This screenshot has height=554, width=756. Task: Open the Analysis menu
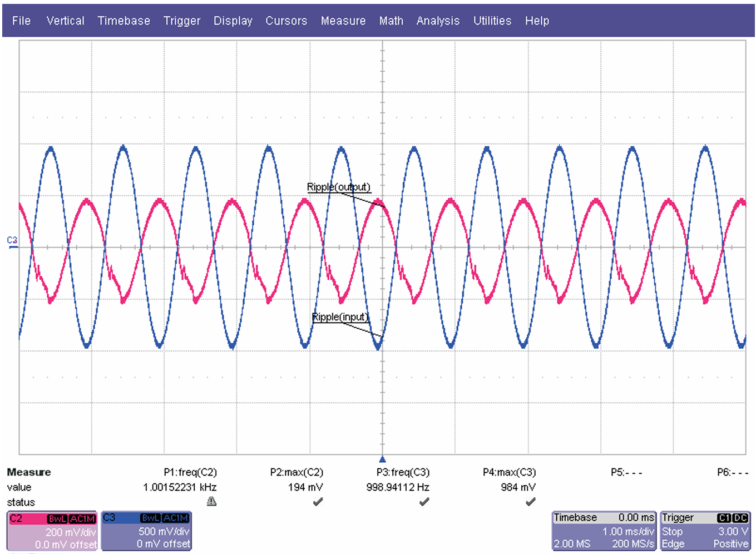pos(438,21)
